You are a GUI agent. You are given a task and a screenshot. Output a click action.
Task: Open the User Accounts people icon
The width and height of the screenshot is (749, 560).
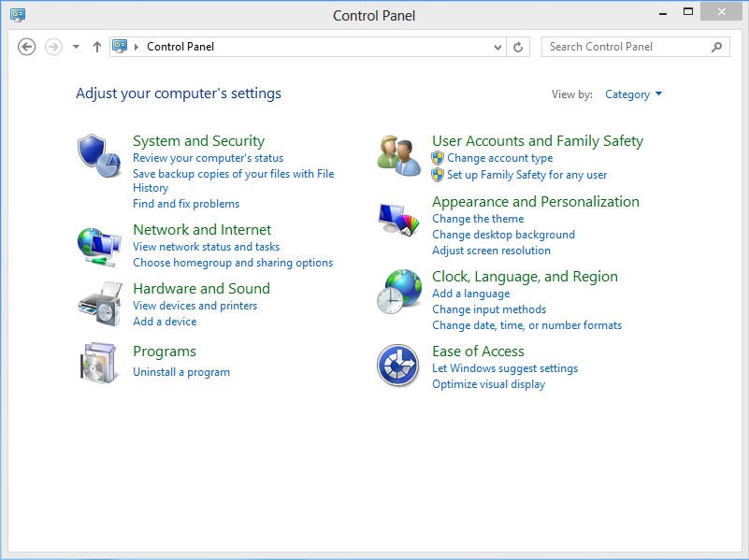(399, 155)
